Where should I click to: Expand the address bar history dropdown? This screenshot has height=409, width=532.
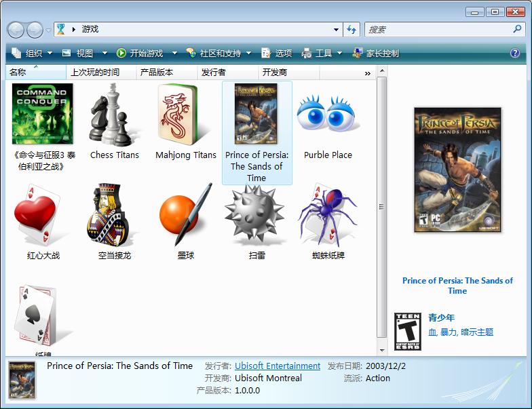[x=336, y=30]
